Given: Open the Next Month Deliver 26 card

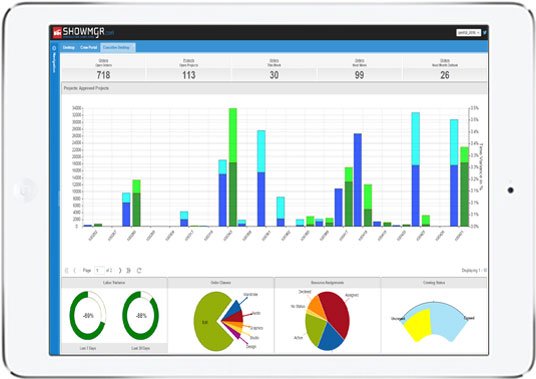Looking at the screenshot, I should pos(444,68).
